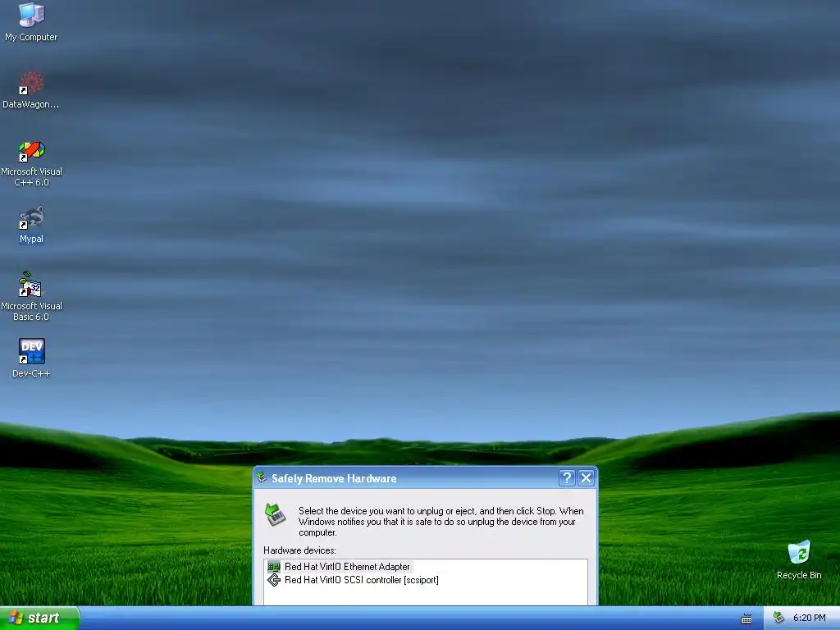Image resolution: width=840 pixels, height=630 pixels.
Task: Select the Recycle Bin icon
Action: coord(799,559)
